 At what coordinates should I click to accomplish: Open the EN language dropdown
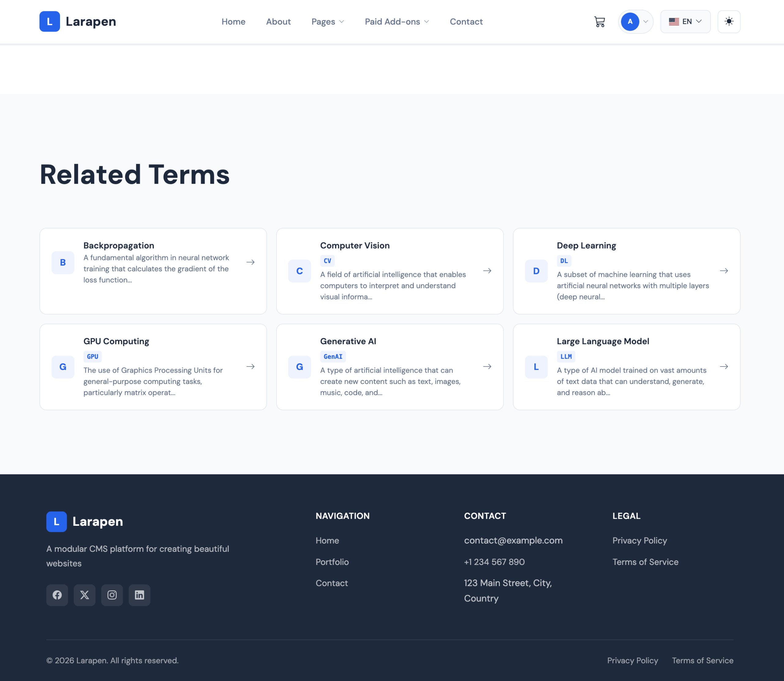(685, 22)
